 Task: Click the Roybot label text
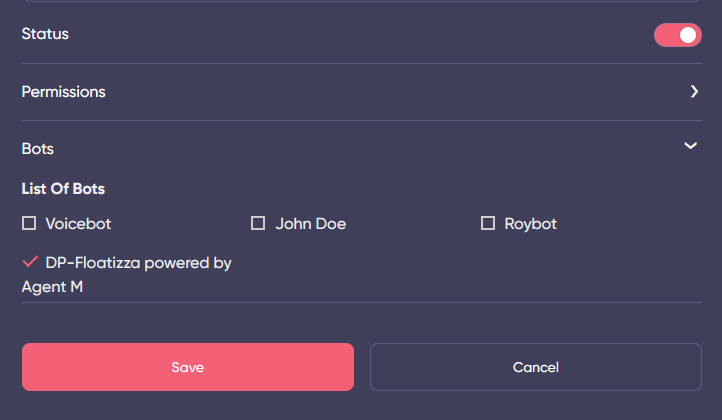point(530,224)
